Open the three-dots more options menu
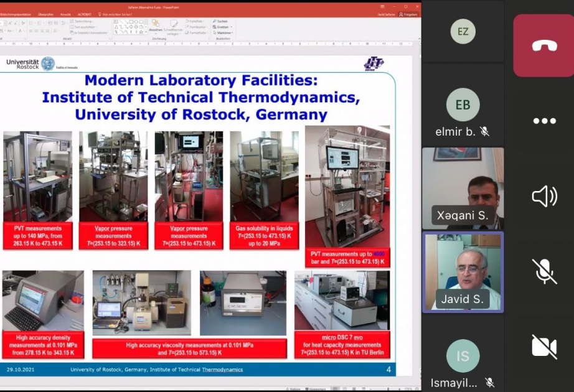The image size is (574, 392). tap(544, 121)
